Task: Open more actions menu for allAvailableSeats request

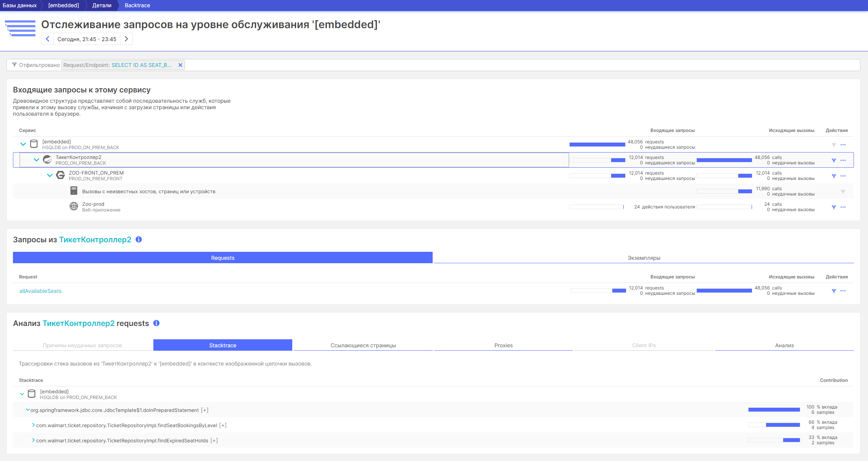Action: click(x=843, y=291)
